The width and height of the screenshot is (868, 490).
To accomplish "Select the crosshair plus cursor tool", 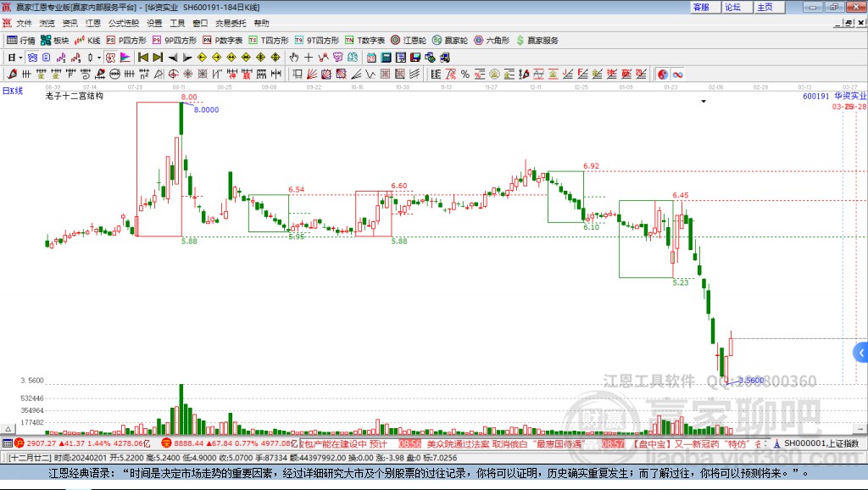I will [x=309, y=58].
